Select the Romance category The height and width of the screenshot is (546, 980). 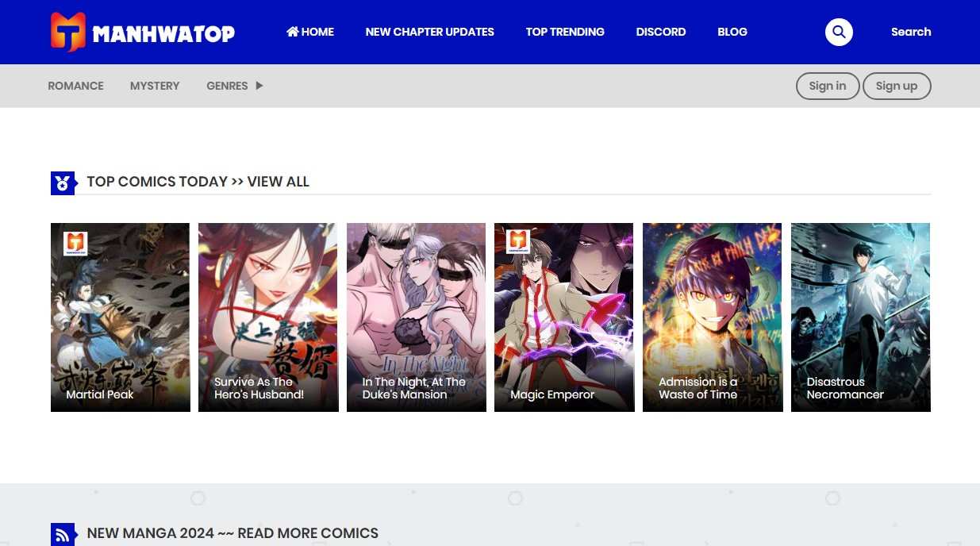tap(75, 86)
